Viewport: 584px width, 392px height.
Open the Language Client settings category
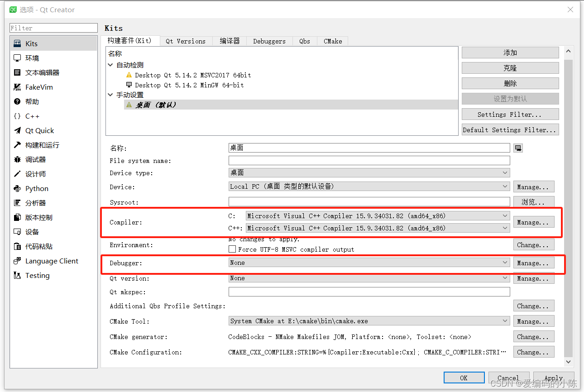tap(53, 261)
